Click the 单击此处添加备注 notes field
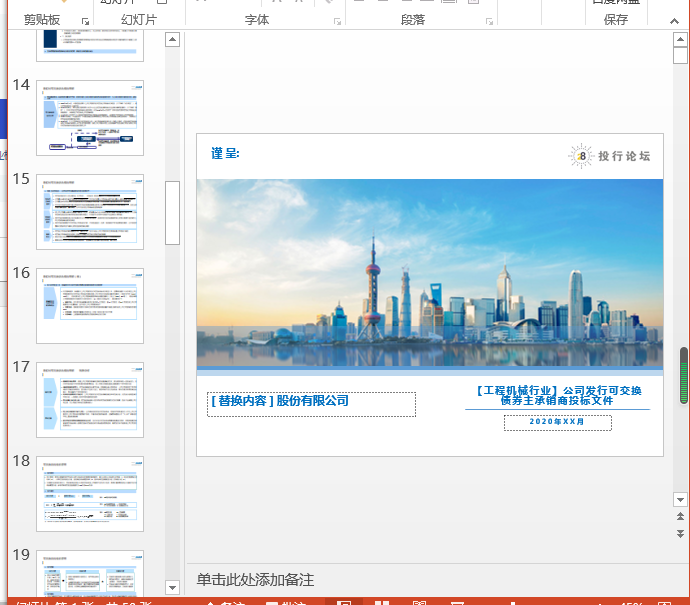 pyautogui.click(x=255, y=580)
